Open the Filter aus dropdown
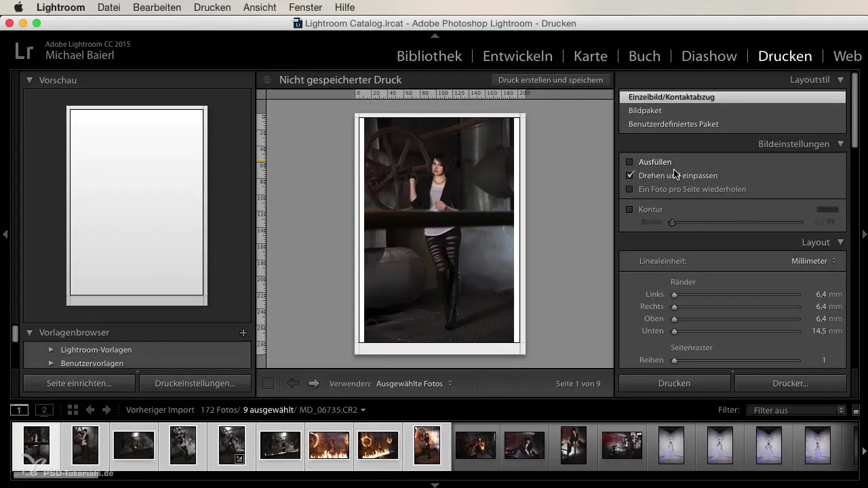 pos(796,410)
